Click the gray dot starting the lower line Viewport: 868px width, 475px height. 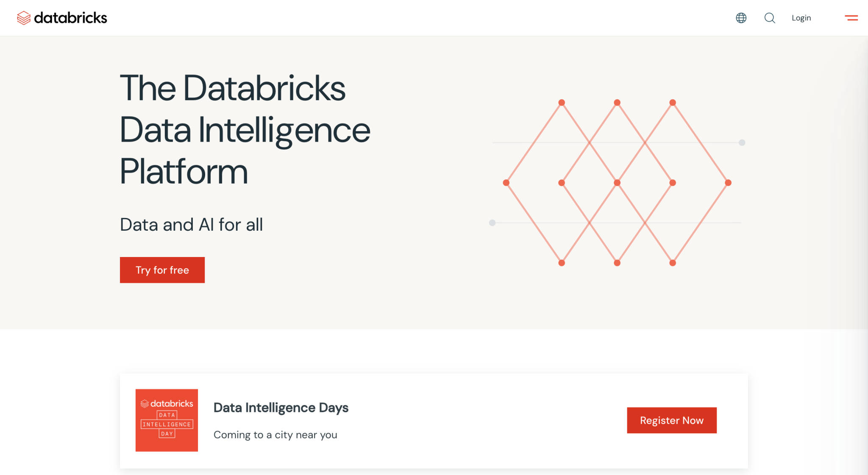(492, 223)
